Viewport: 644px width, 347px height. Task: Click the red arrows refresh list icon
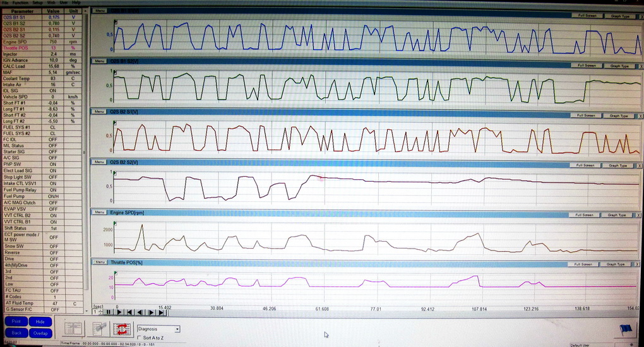[121, 328]
